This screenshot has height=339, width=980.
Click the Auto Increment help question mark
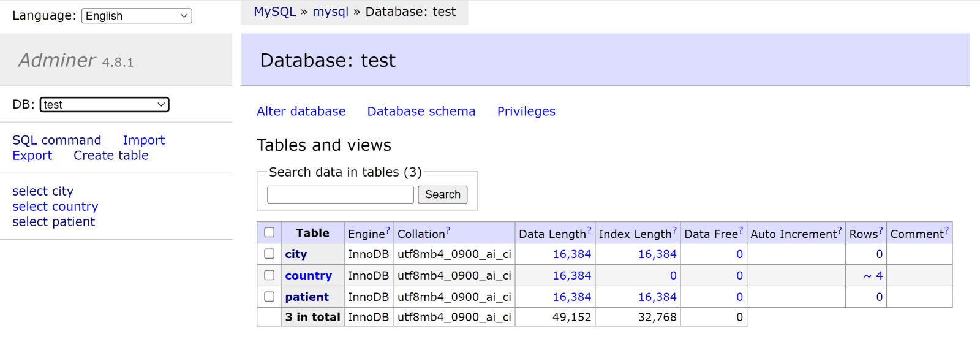click(840, 230)
